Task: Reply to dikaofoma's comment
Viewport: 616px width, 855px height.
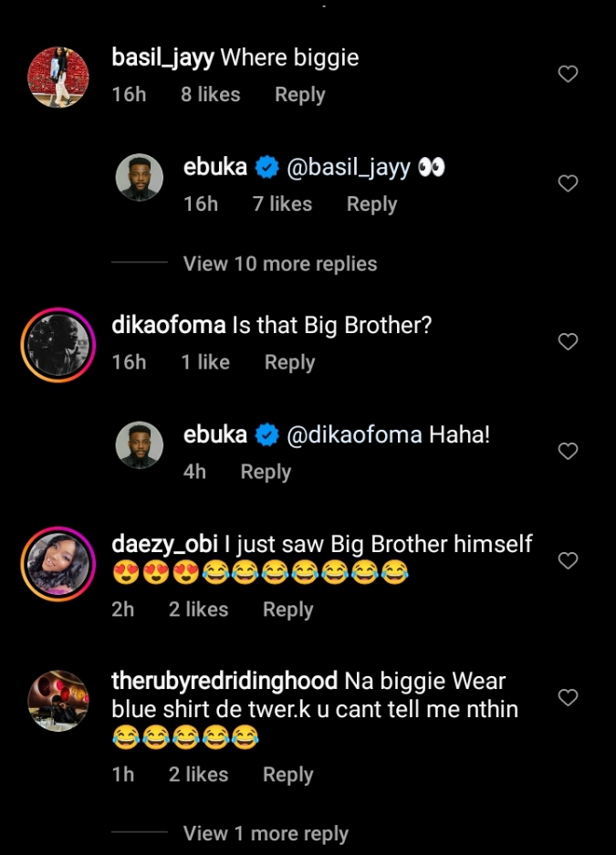Action: (289, 362)
